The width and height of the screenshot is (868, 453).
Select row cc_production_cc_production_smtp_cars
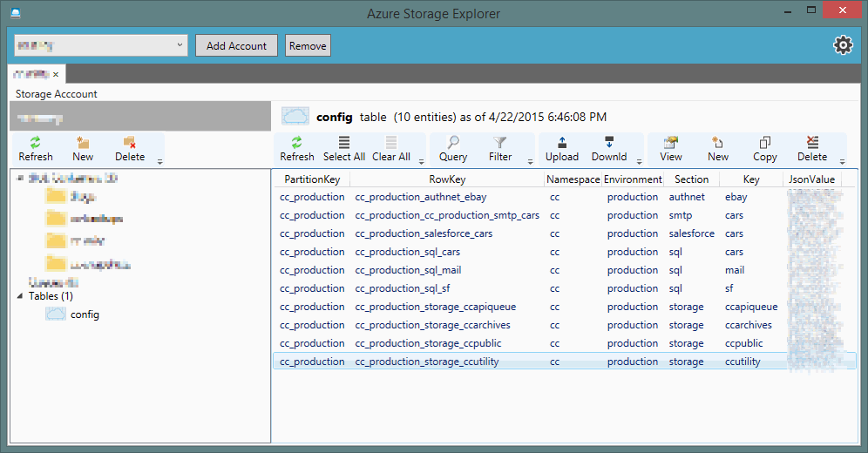565,215
